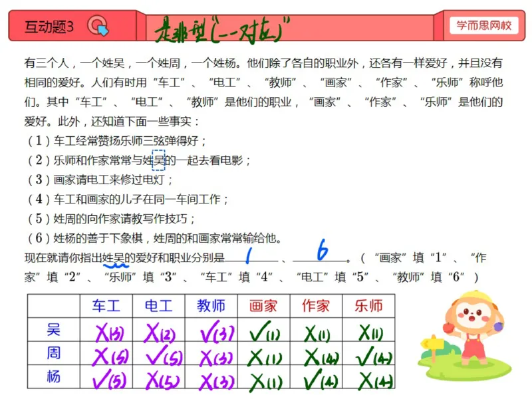Click clue (4) 车工和画家的儿子在同一车间工作
The width and height of the screenshot is (532, 399).
128,199
